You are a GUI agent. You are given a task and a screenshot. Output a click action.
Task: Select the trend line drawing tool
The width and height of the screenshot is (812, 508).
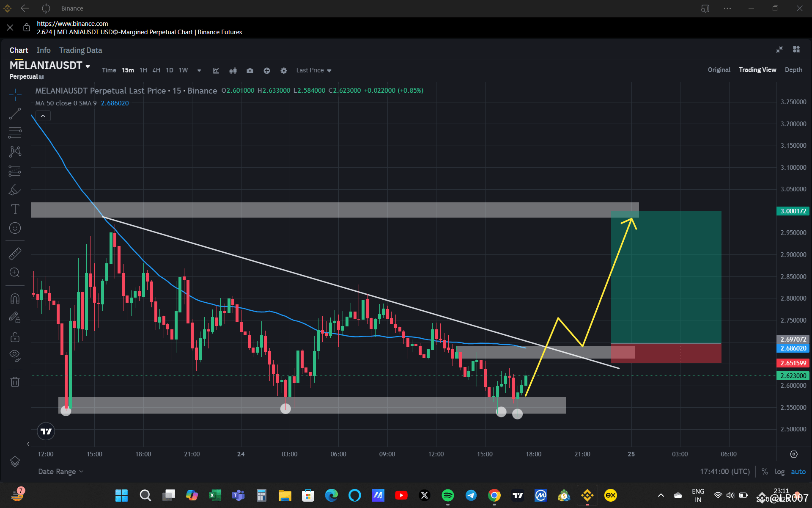(x=15, y=113)
